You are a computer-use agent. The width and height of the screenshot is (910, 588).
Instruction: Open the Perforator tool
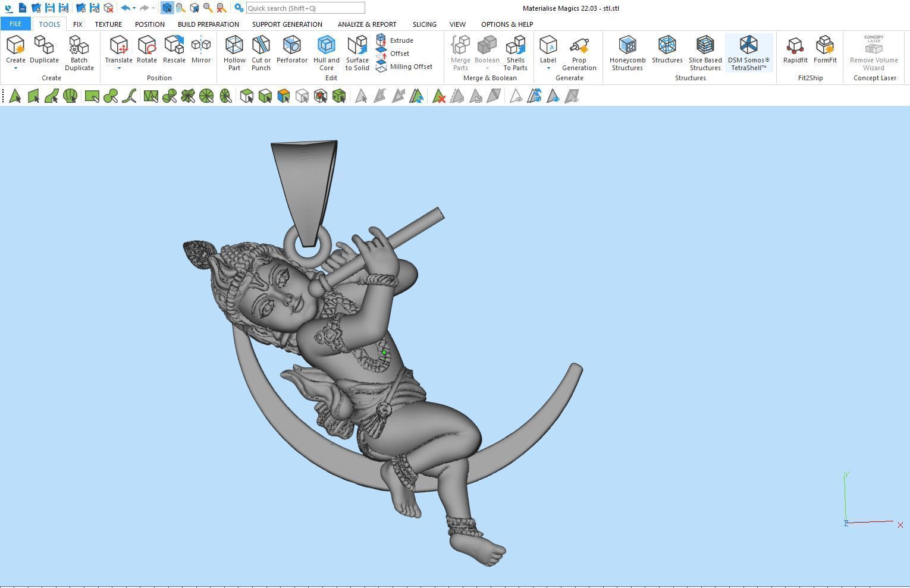click(x=292, y=49)
